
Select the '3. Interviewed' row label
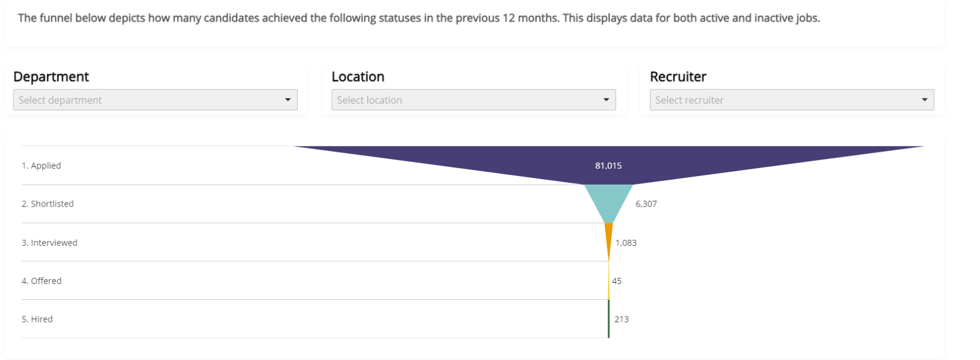point(50,243)
